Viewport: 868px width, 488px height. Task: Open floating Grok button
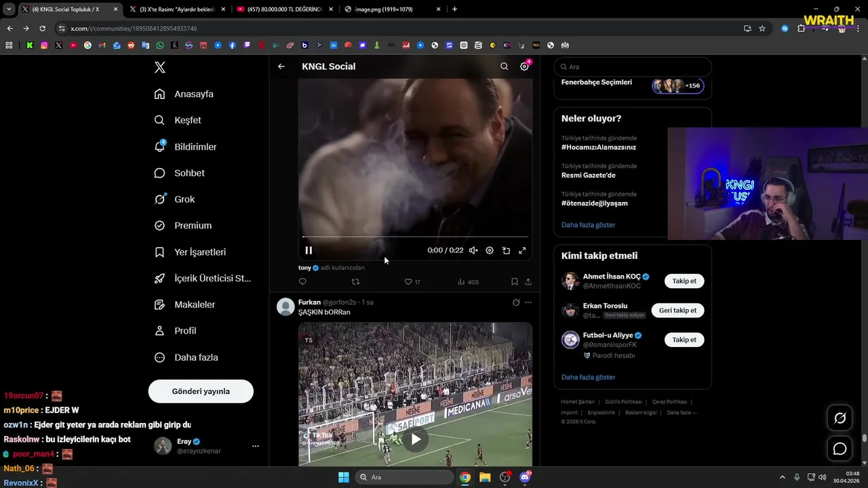840,418
